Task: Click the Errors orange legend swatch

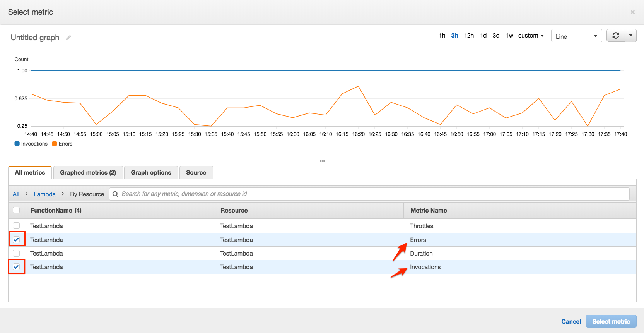Action: coord(55,144)
